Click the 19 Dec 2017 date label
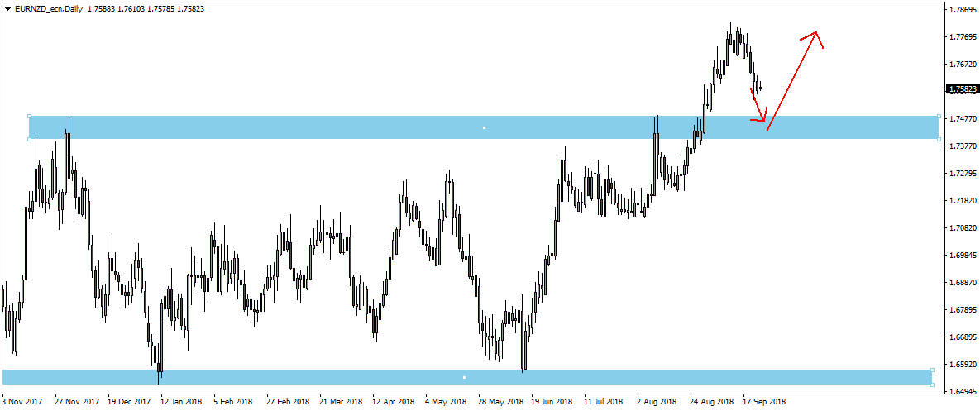The image size is (980, 411). [129, 402]
